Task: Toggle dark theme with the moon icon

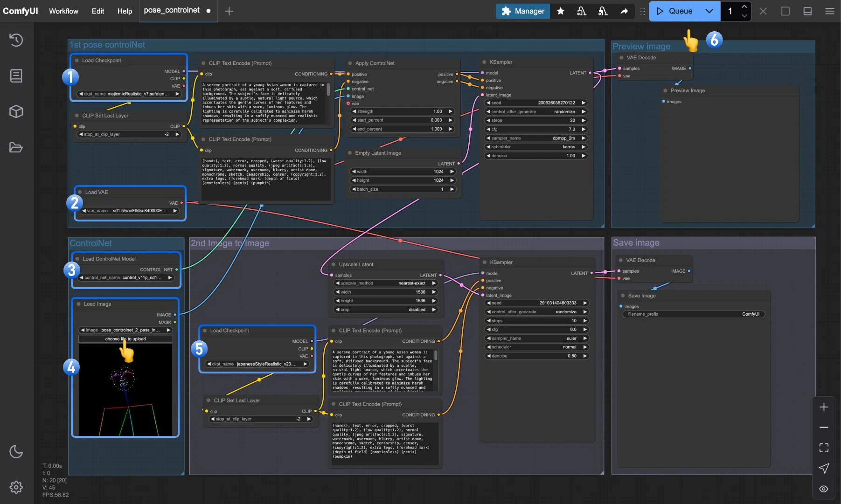Action: (x=16, y=451)
